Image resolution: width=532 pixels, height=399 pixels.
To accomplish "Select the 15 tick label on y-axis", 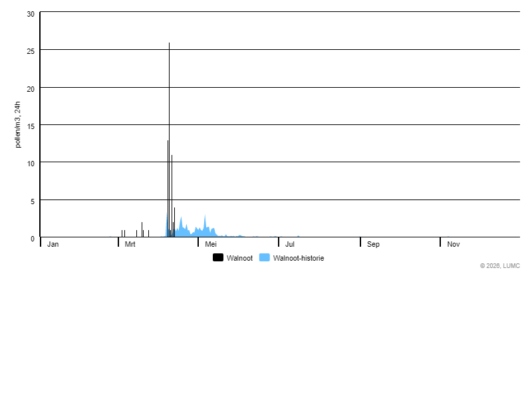I will tap(31, 126).
